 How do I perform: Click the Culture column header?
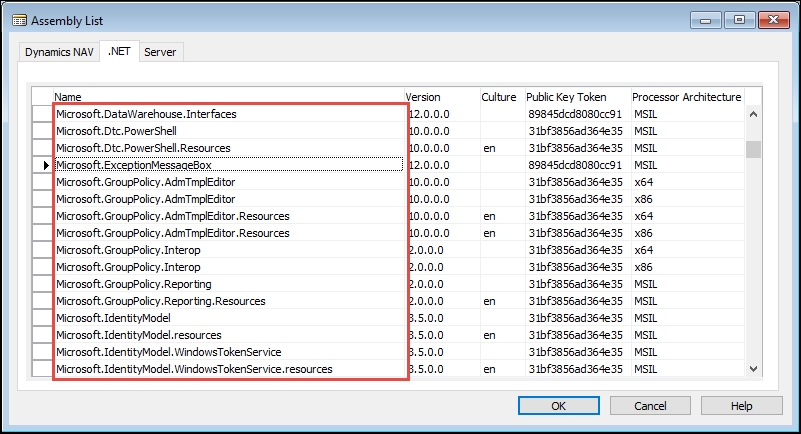tap(503, 97)
